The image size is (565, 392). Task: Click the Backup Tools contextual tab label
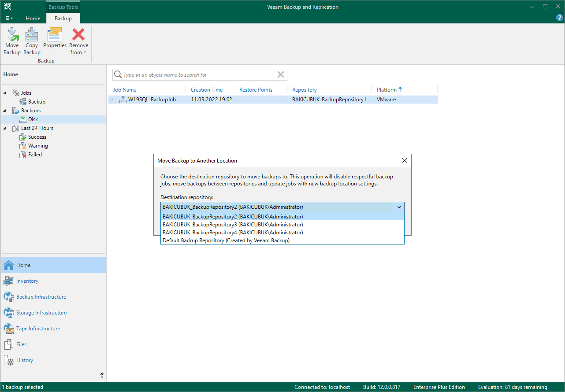[63, 7]
